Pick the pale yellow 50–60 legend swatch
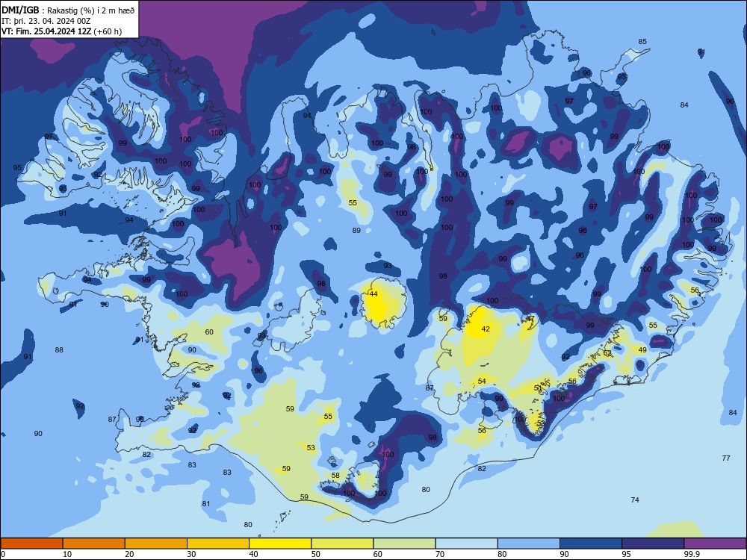The image size is (747, 560). [x=342, y=544]
